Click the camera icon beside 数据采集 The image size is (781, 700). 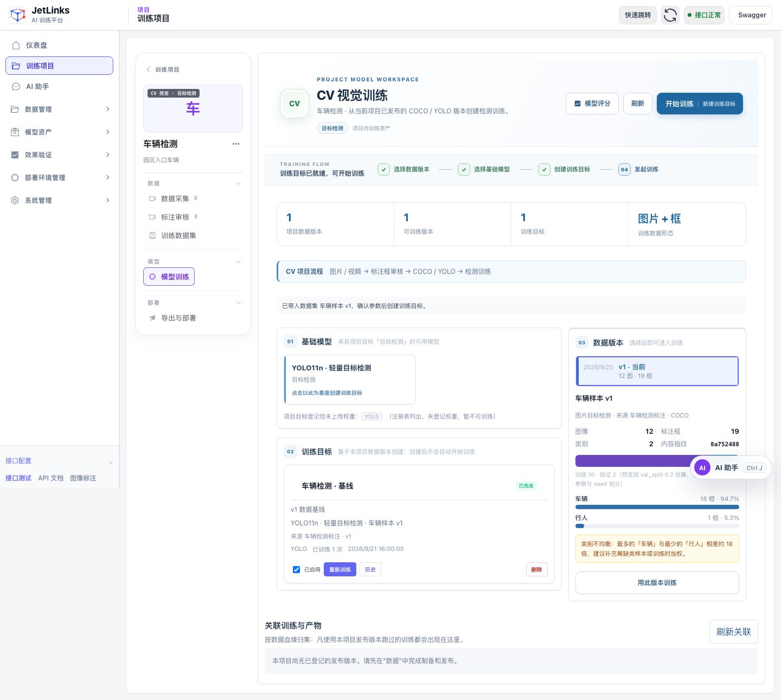[x=152, y=199]
